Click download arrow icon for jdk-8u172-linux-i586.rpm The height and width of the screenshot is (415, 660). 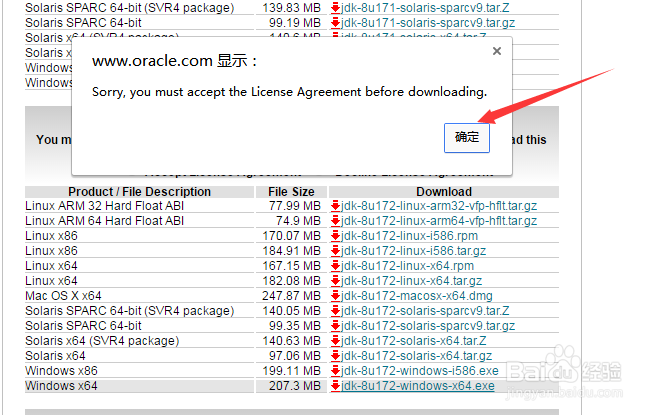point(335,236)
